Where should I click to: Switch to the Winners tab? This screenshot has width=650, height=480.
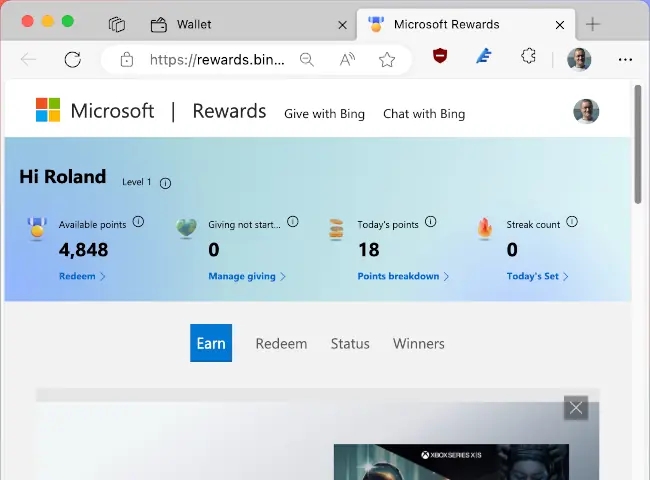(x=419, y=344)
